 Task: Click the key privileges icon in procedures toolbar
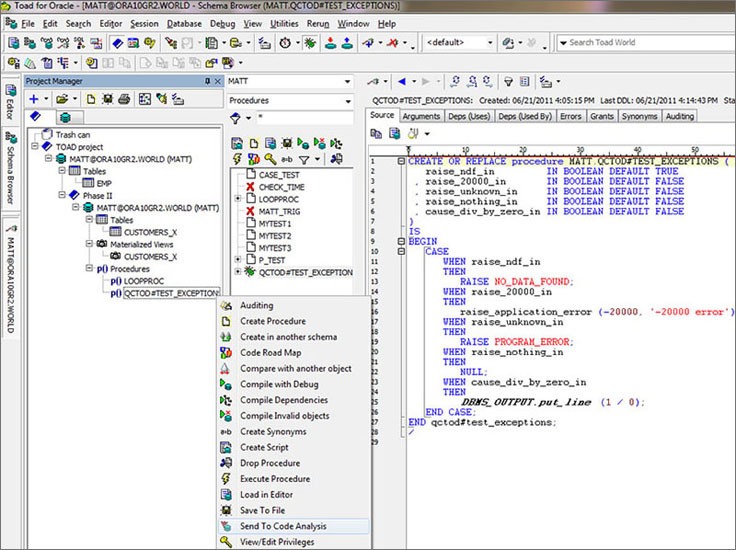(x=270, y=159)
